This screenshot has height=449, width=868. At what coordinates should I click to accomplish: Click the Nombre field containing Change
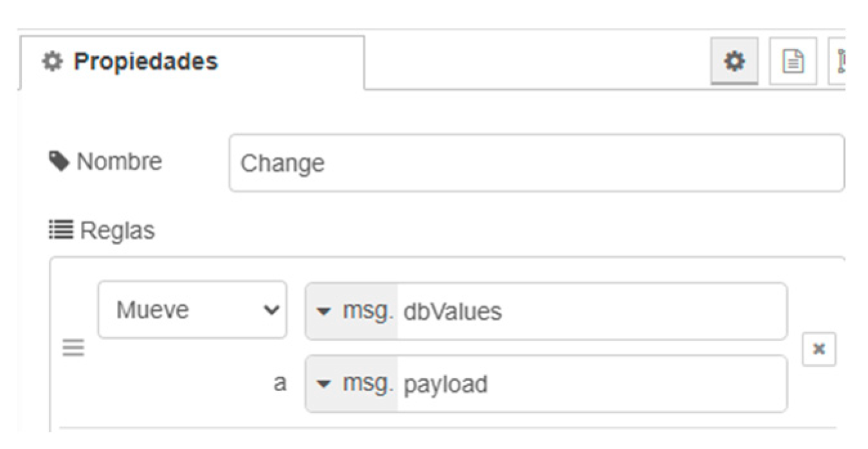click(536, 163)
